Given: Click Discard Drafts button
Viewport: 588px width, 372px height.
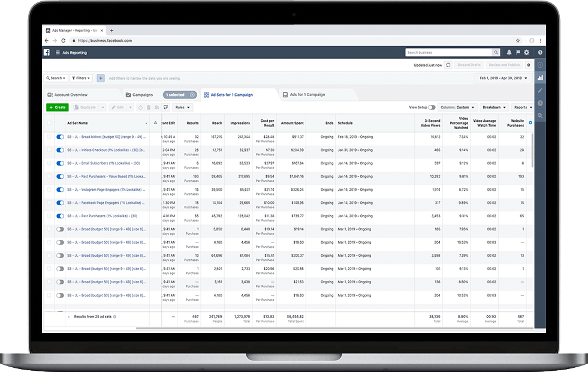Looking at the screenshot, I should 469,65.
